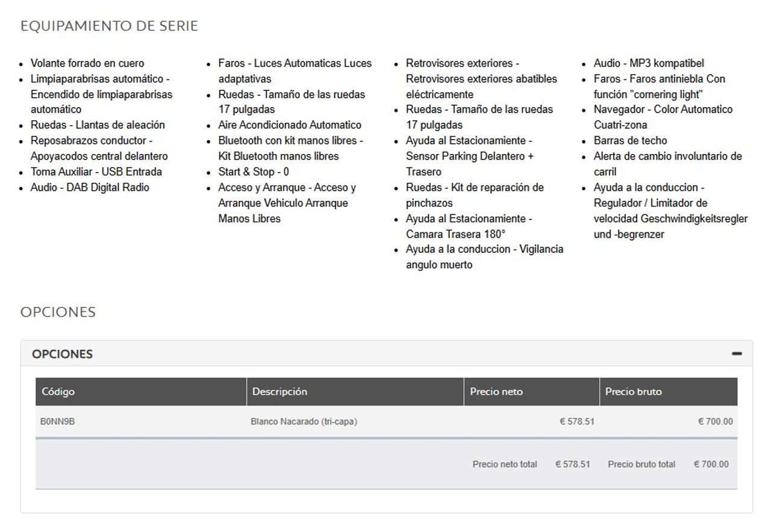Click the total gross amount € 700.00

(x=711, y=465)
